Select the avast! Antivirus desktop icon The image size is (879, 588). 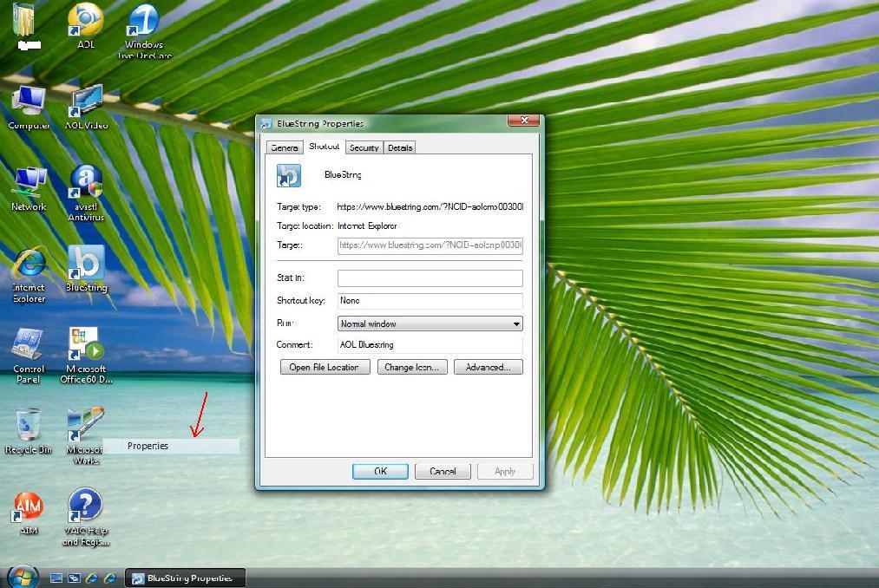coord(86,193)
